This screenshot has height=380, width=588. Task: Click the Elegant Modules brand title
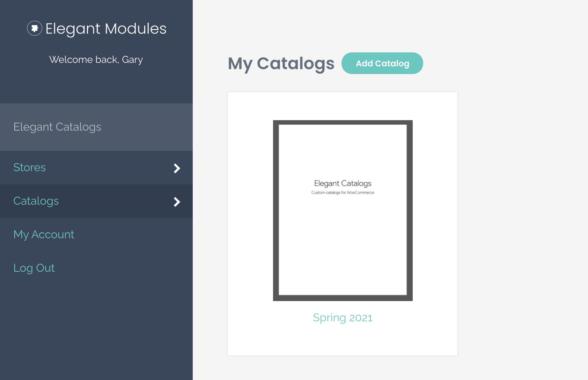[x=106, y=29]
